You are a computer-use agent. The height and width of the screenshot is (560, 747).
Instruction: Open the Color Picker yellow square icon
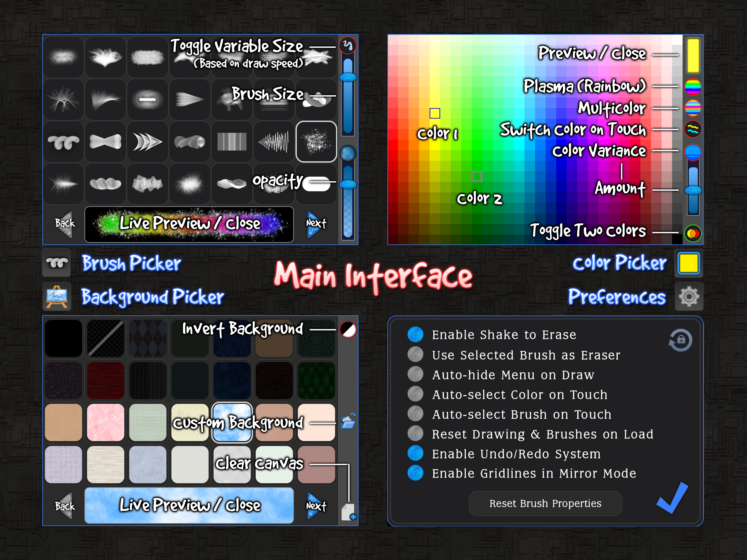tap(688, 263)
